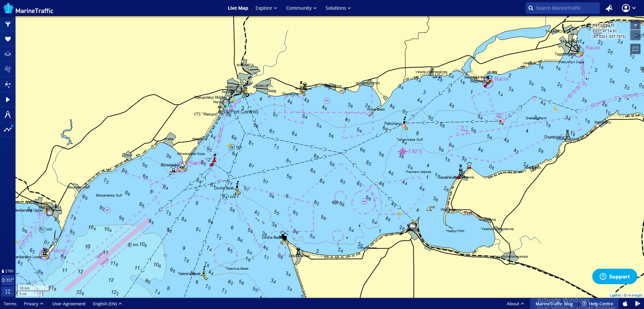Click the blue Support button
Screen dimensions: 644x309
[614, 276]
